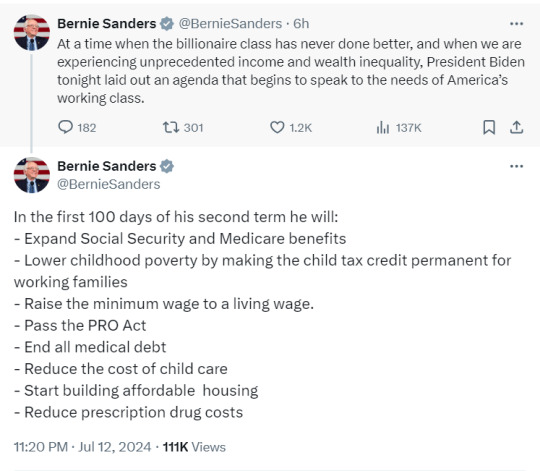Click @BernieSanders handle on top tweet
This screenshot has height=471, width=540.
point(230,24)
